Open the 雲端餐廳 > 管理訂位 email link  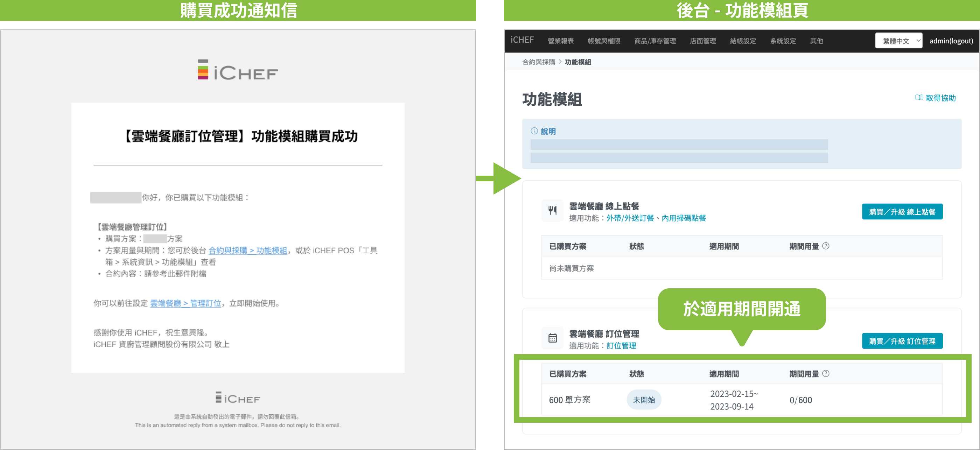185,303
